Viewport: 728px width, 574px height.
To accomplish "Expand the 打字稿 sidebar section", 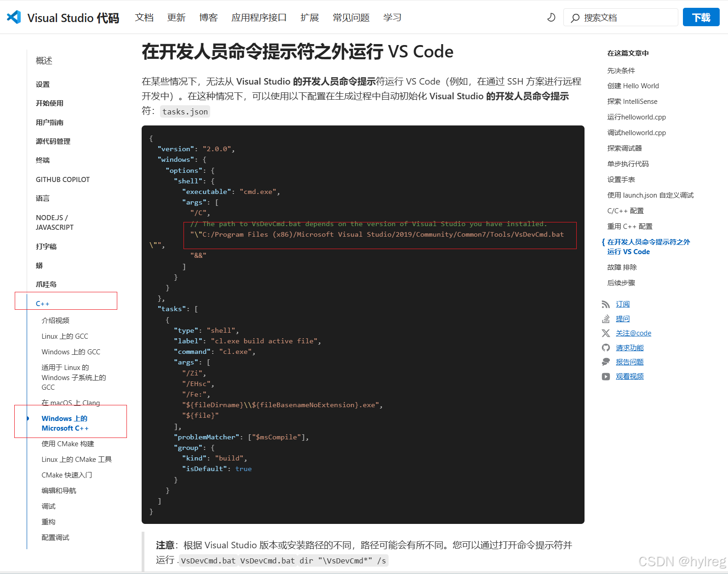I will tap(46, 247).
